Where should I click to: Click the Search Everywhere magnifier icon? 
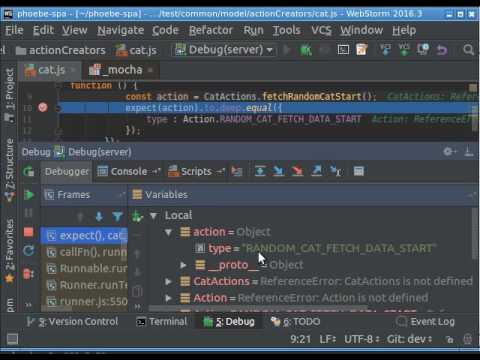coord(468,50)
